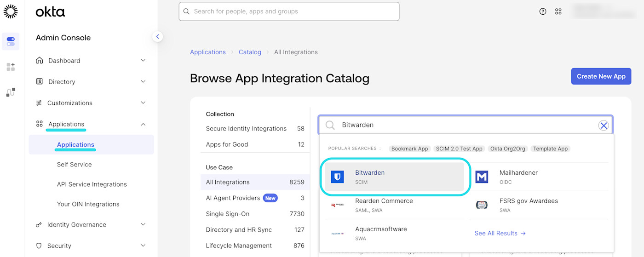
Task: Select the Applications submenu item
Action: [91, 144]
